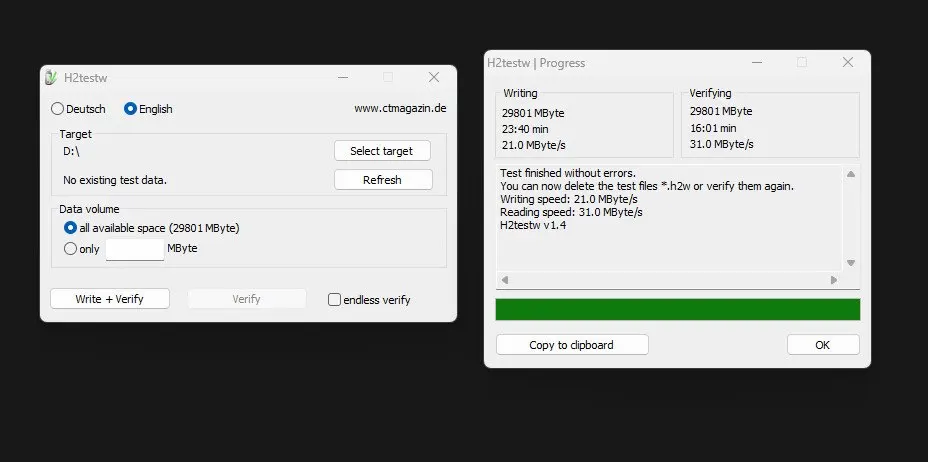This screenshot has width=928, height=462.
Task: Click 'Writing speed: 21.0 MByte/s' log line
Action: click(x=569, y=199)
